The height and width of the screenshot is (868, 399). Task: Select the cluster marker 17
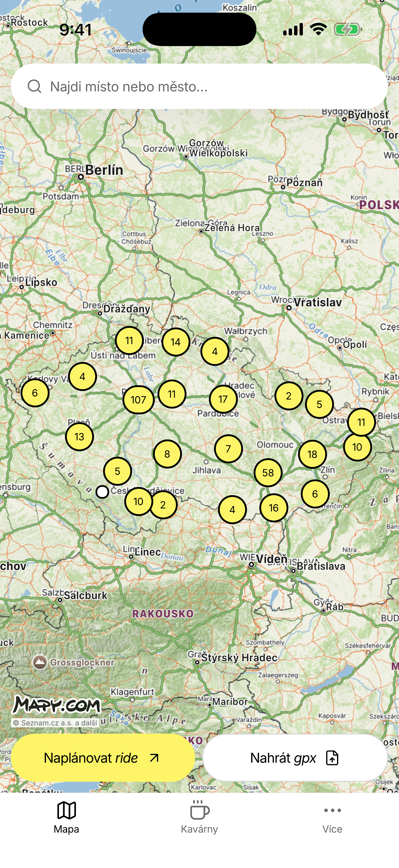(x=223, y=399)
